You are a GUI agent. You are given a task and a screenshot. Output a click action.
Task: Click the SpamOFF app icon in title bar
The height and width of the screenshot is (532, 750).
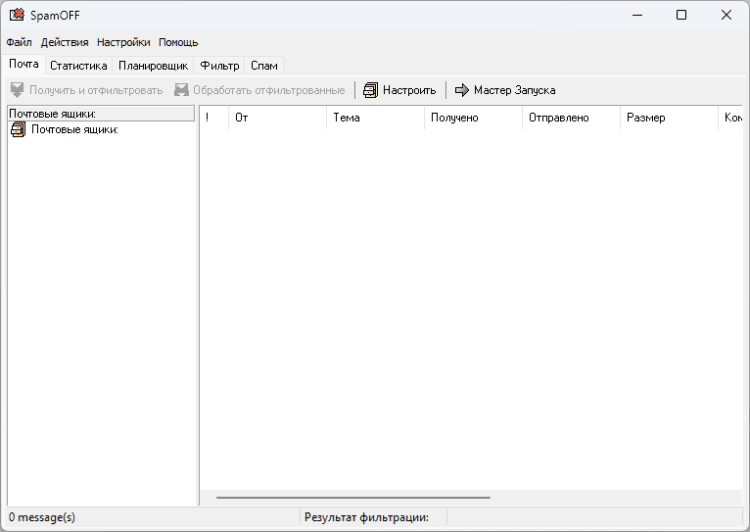[x=17, y=15]
